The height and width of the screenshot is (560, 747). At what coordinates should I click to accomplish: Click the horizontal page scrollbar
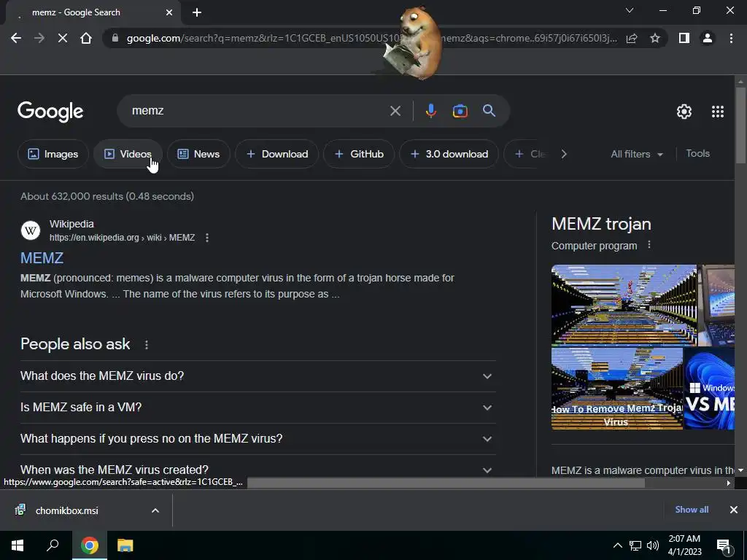[446, 483]
